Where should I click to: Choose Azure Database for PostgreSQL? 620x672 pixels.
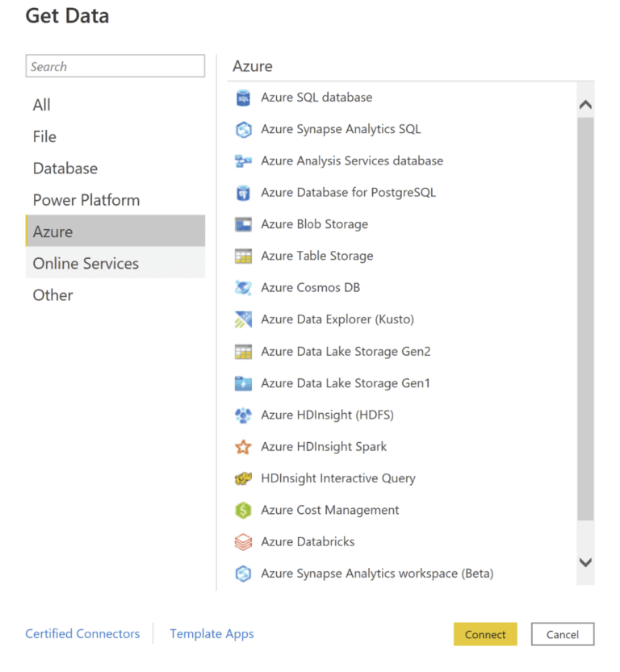pyautogui.click(x=347, y=192)
